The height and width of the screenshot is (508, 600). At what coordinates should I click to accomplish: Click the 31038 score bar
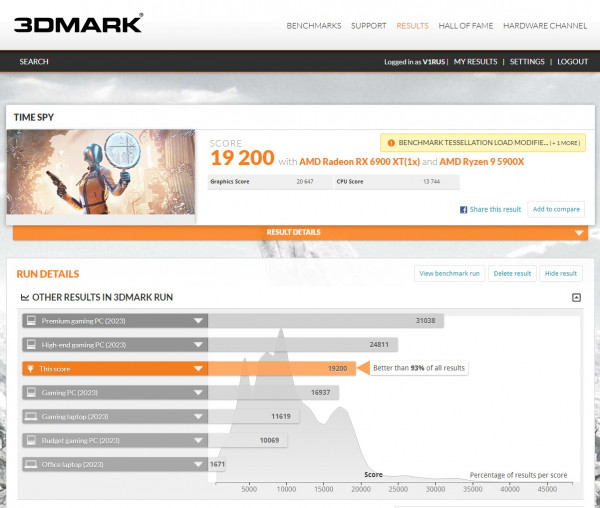tap(326, 321)
